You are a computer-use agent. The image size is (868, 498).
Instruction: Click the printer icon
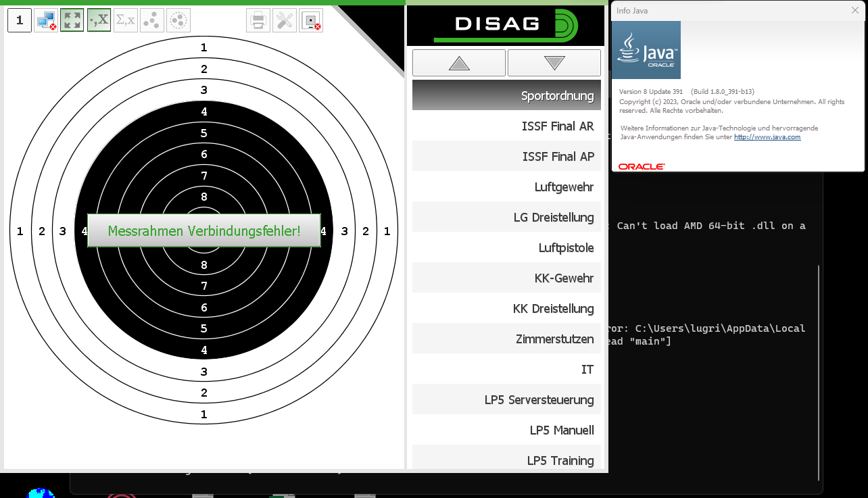pyautogui.click(x=258, y=20)
